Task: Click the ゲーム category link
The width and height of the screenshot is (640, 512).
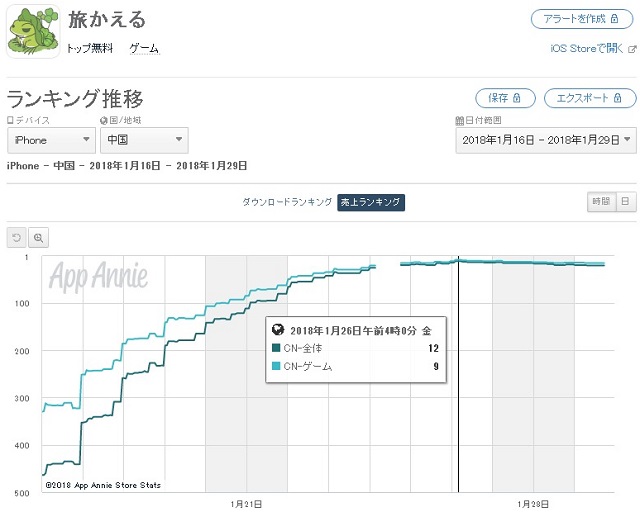Action: click(144, 48)
